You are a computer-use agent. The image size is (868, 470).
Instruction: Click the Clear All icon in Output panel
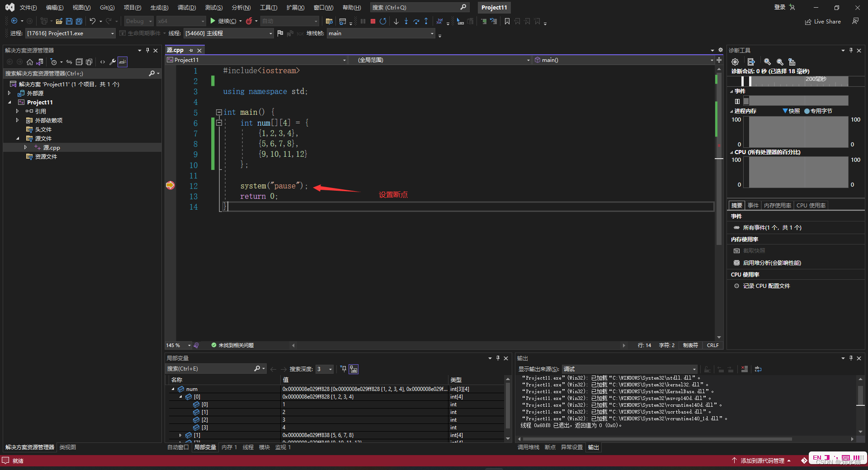pos(745,369)
